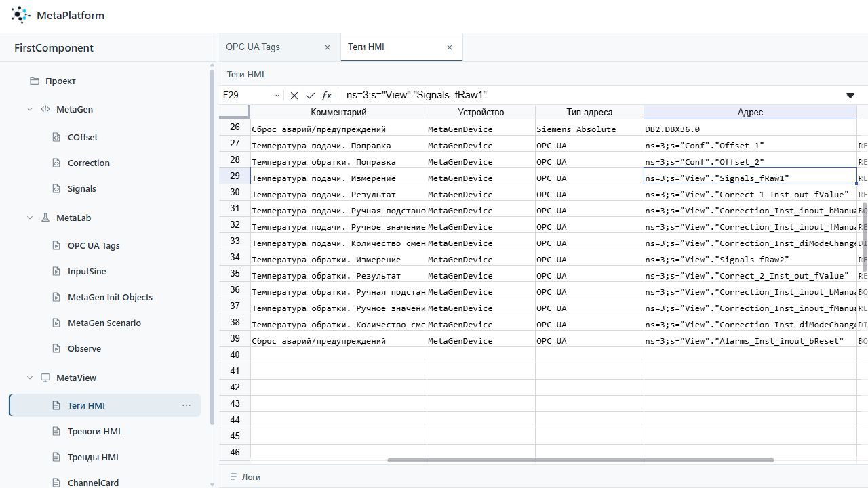Click the vertical spreadsheet scrollbar
868x488 pixels.
point(864,237)
